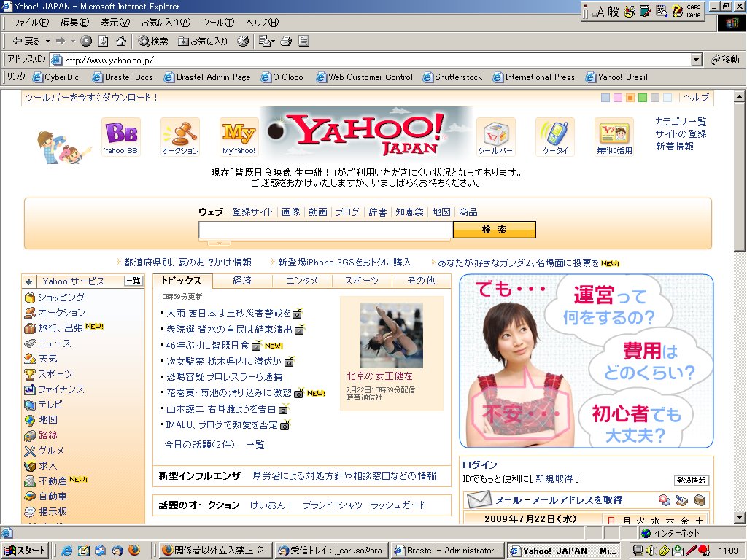Go to the Home page icon

tap(122, 42)
